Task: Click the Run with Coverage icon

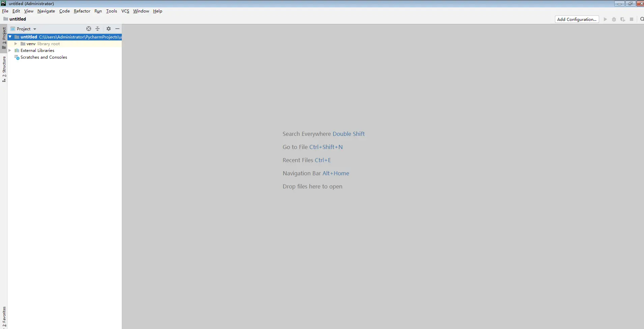Action: 623,19
